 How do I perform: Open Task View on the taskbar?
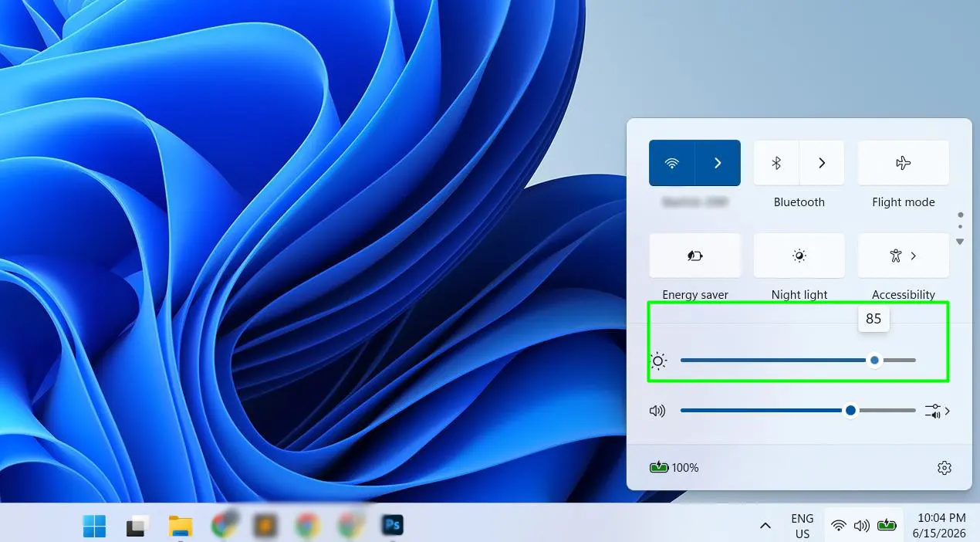[x=137, y=527]
